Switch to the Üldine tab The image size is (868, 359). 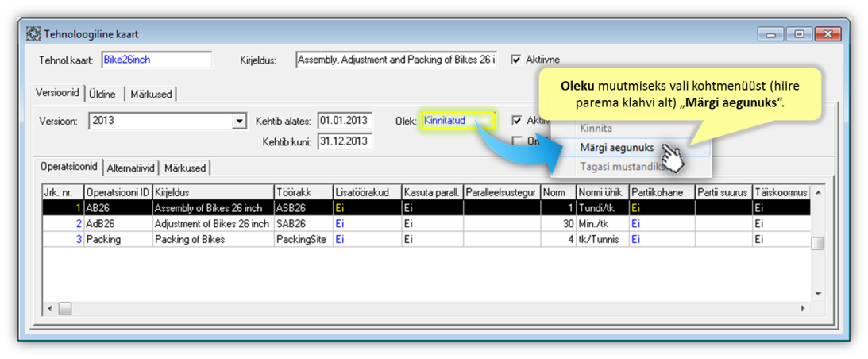click(102, 94)
